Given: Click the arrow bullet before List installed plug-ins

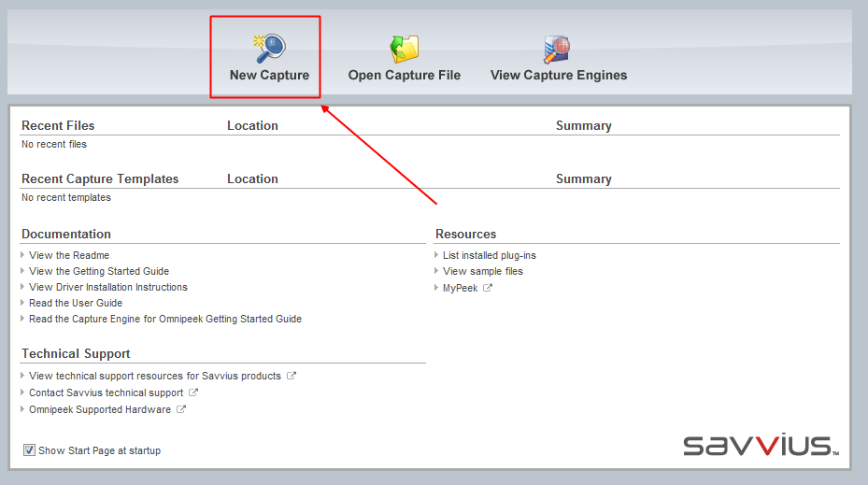Looking at the screenshot, I should click(x=436, y=255).
